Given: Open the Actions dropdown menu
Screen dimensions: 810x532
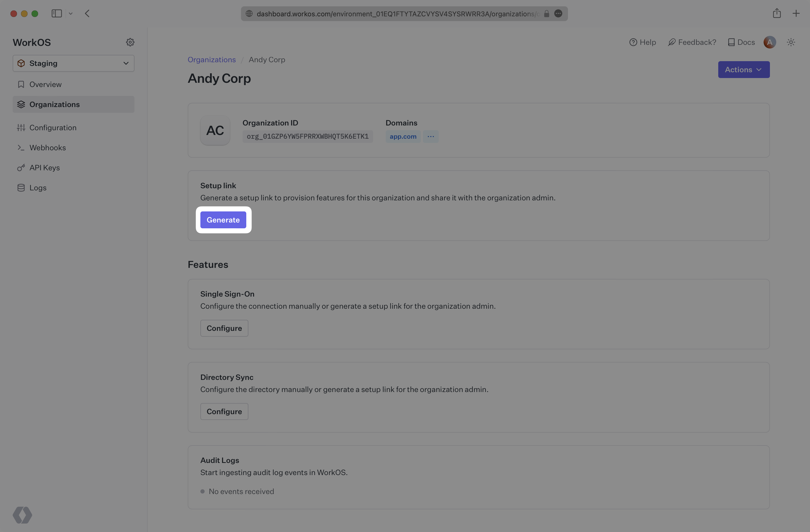Looking at the screenshot, I should (744, 69).
